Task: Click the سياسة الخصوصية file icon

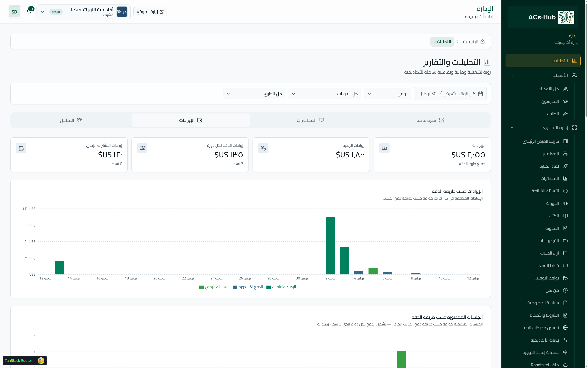Action: [565, 303]
